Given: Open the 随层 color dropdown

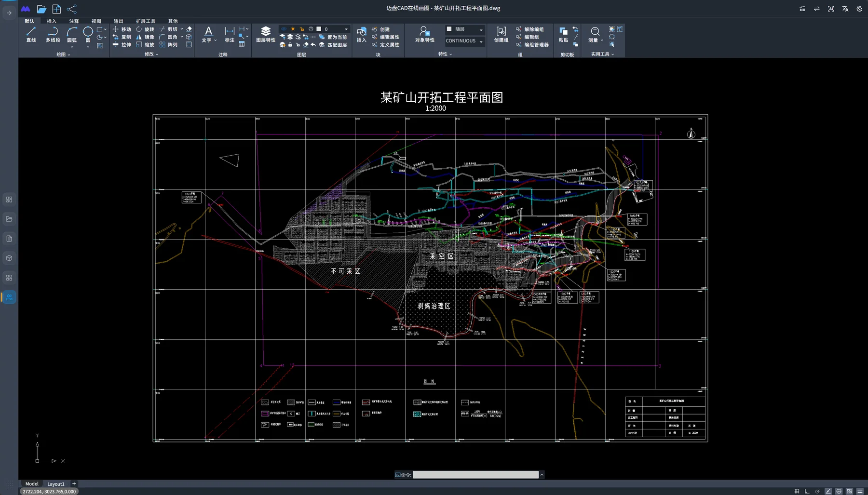Looking at the screenshot, I should pos(464,29).
